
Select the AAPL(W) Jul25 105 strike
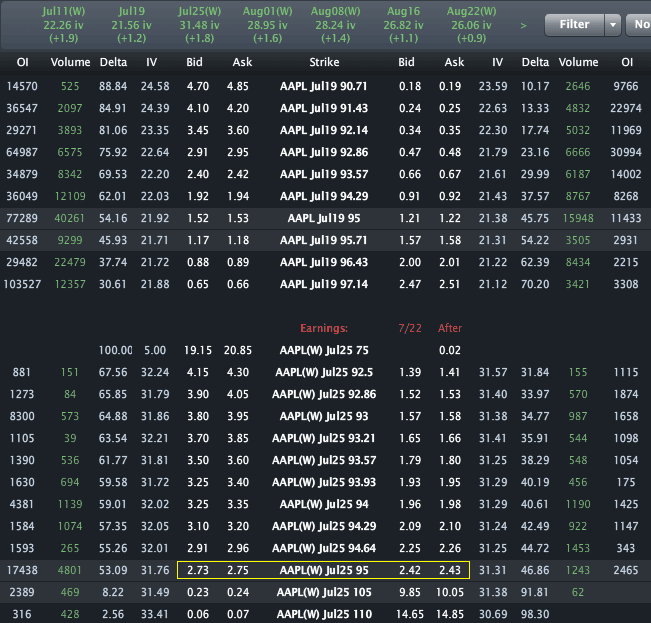tap(324, 592)
